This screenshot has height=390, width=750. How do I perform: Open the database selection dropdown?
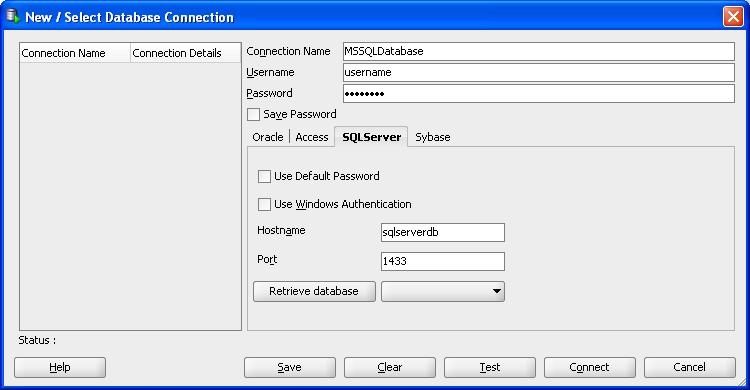coord(443,291)
